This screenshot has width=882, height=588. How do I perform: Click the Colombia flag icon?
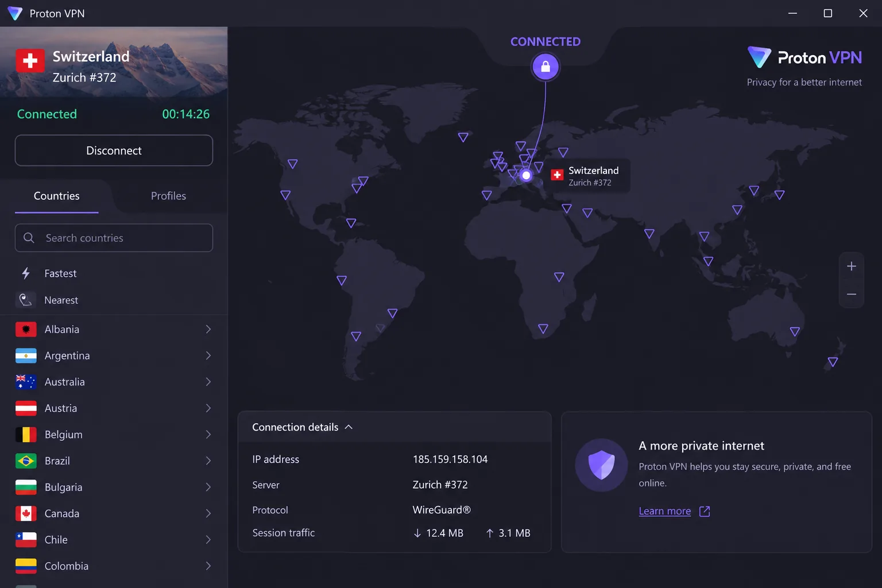[x=26, y=566]
